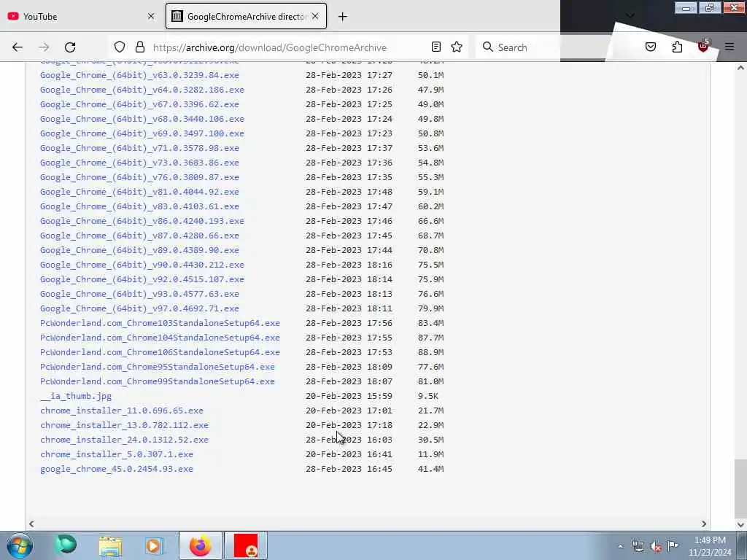
Task: Click the vertical scrollbar thumb
Action: [740, 487]
